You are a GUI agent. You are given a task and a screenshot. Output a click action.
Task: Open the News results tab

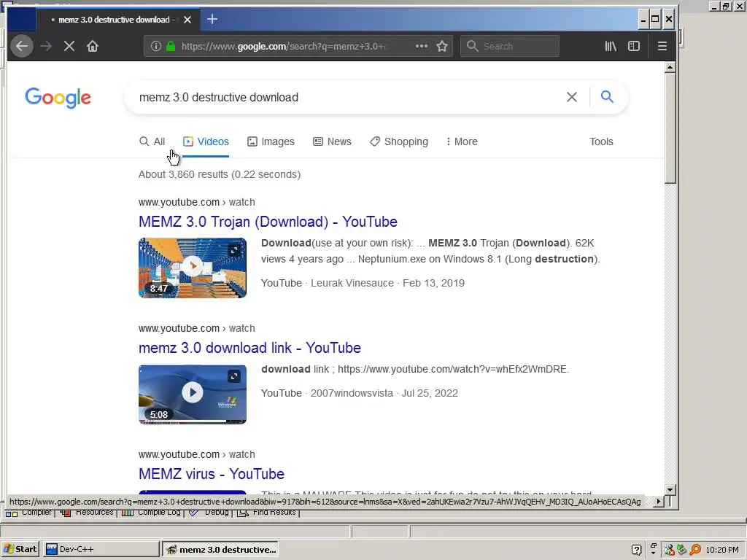(332, 141)
